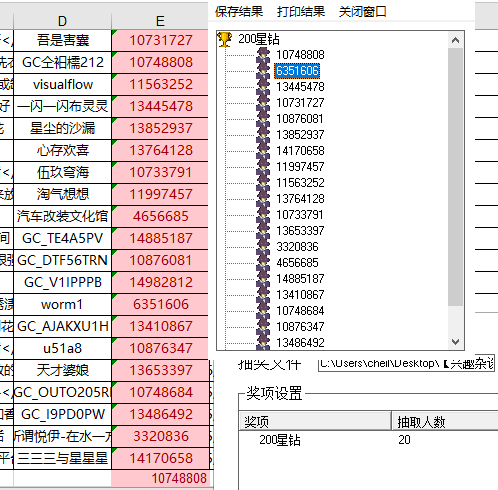Click the person icon beside 14170658 in tree
Screen dimensions: 498x490
coord(263,151)
